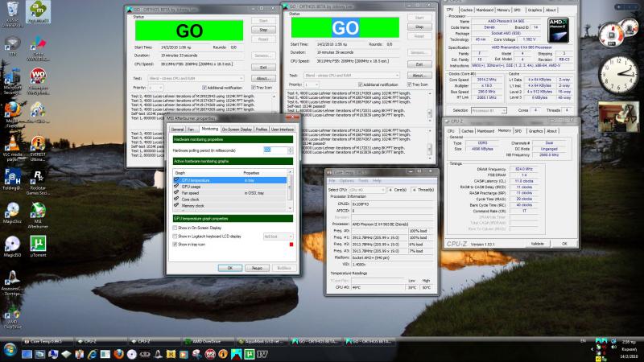
Task: Open the Select CPU dropdown in Core Temp
Action: click(x=367, y=190)
